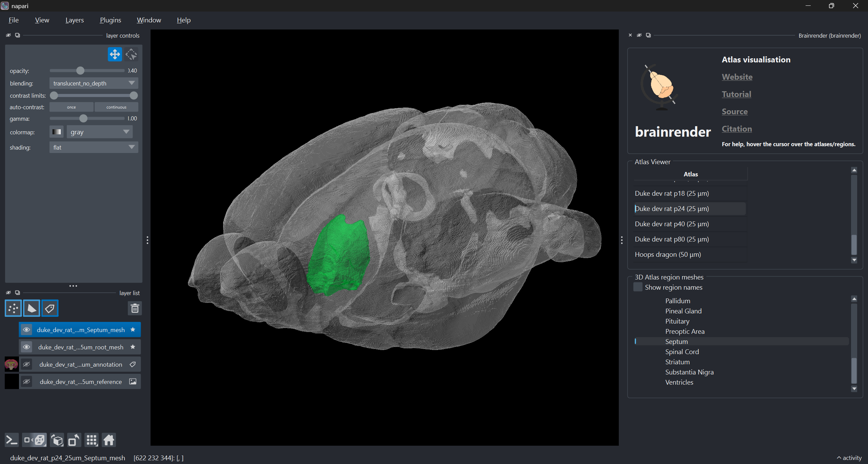Select Hoops dragon (50 µm) atlas
Screen dimensions: 868x464
(690, 254)
